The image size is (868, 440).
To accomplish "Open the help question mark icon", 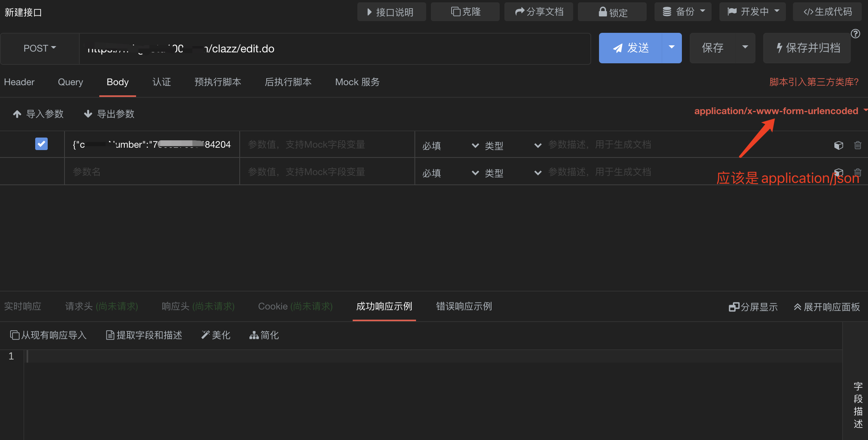I will pos(855,34).
